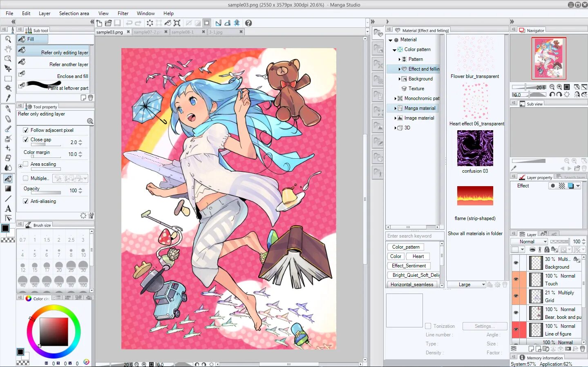Select the rectangular selection marquee tool
The image size is (588, 367).
(8, 79)
